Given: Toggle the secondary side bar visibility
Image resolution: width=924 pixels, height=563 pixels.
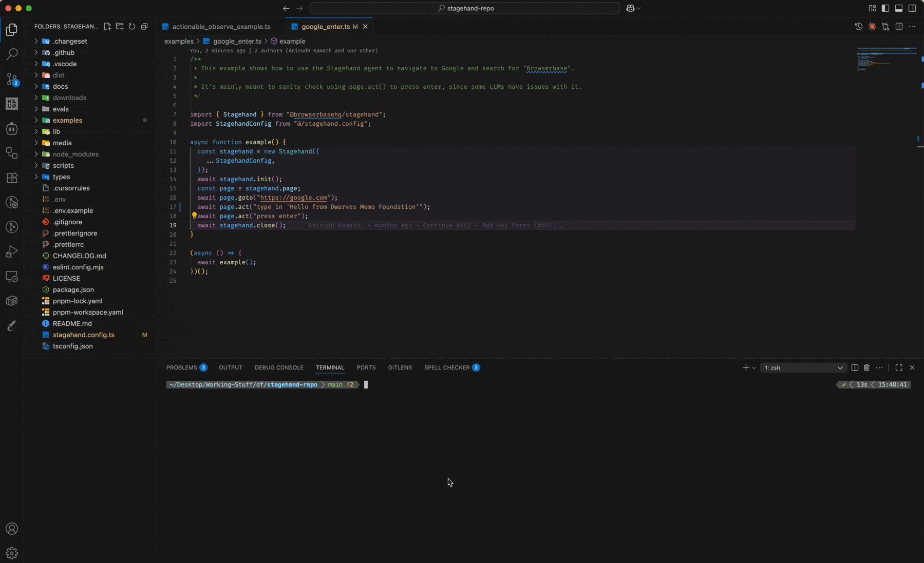Looking at the screenshot, I should click(x=912, y=8).
